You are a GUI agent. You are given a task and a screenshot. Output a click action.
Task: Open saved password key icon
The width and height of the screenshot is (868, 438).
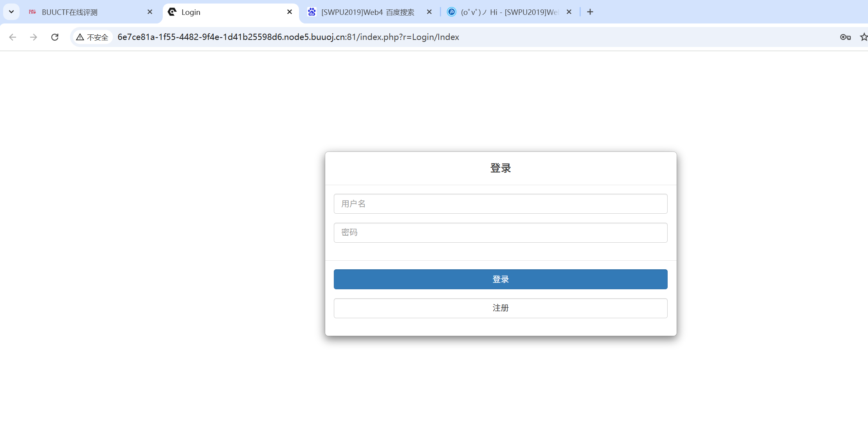click(x=845, y=37)
